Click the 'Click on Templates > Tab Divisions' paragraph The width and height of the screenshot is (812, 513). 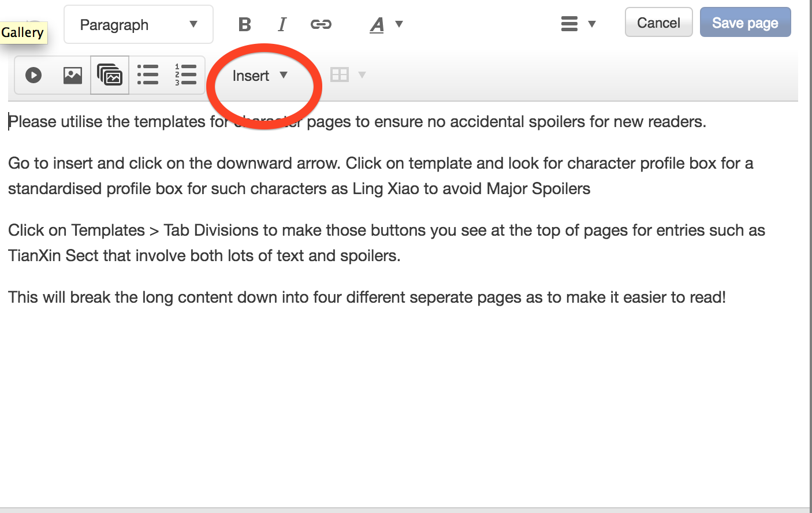(386, 243)
